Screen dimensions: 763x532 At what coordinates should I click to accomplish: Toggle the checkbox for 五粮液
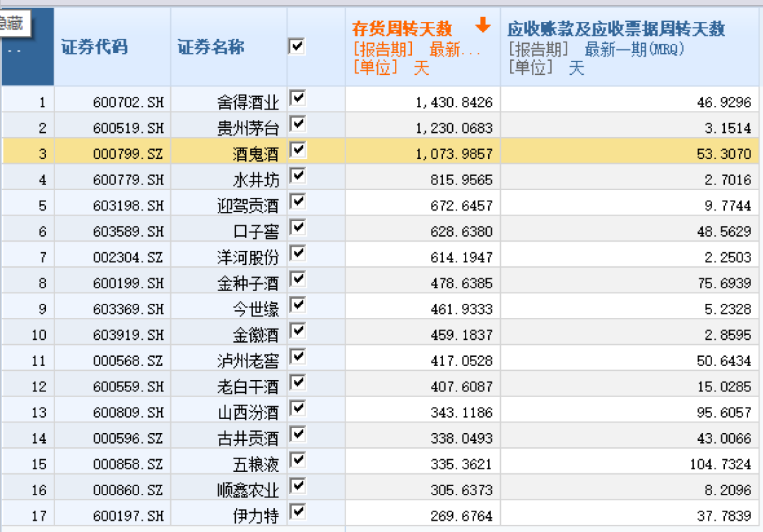click(x=297, y=459)
